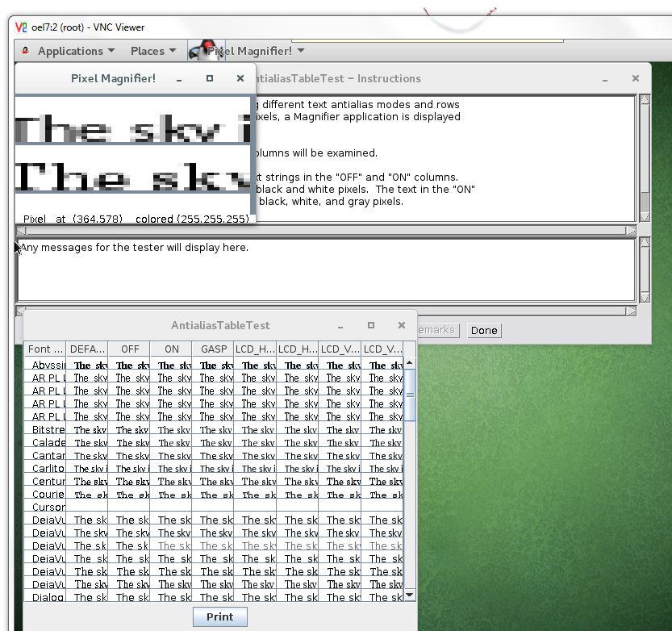Maximize the AntialiasTableTest window

pyautogui.click(x=371, y=325)
